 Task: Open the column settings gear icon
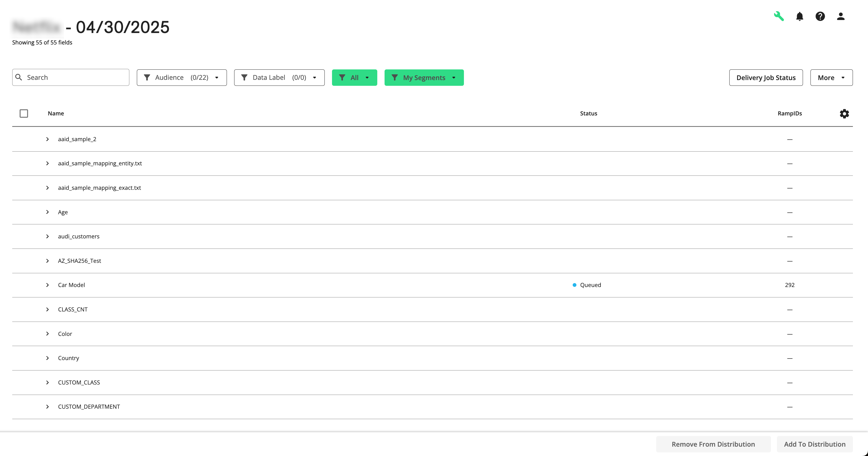coord(844,114)
